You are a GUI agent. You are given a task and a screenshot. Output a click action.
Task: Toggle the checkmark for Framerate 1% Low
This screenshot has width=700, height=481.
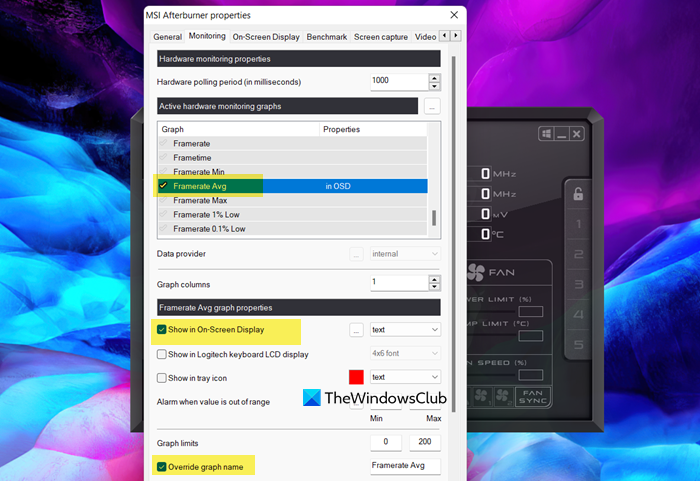pos(163,214)
